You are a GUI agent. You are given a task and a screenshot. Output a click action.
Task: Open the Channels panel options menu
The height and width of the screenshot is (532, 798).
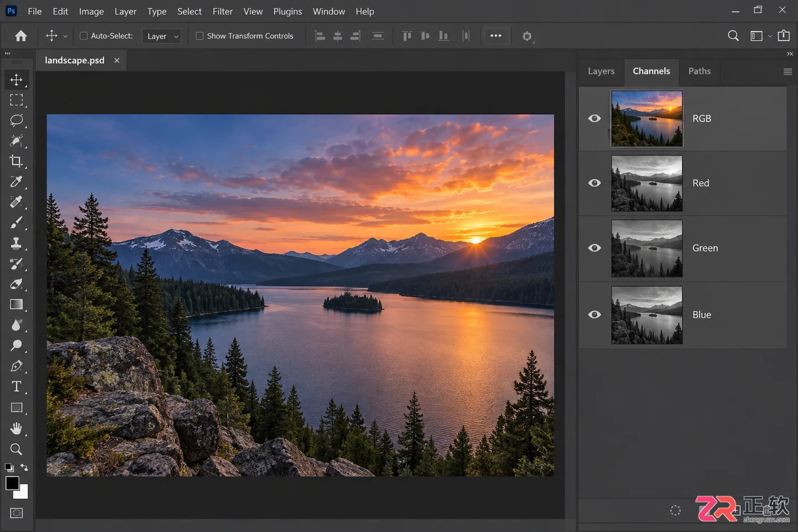pos(787,71)
